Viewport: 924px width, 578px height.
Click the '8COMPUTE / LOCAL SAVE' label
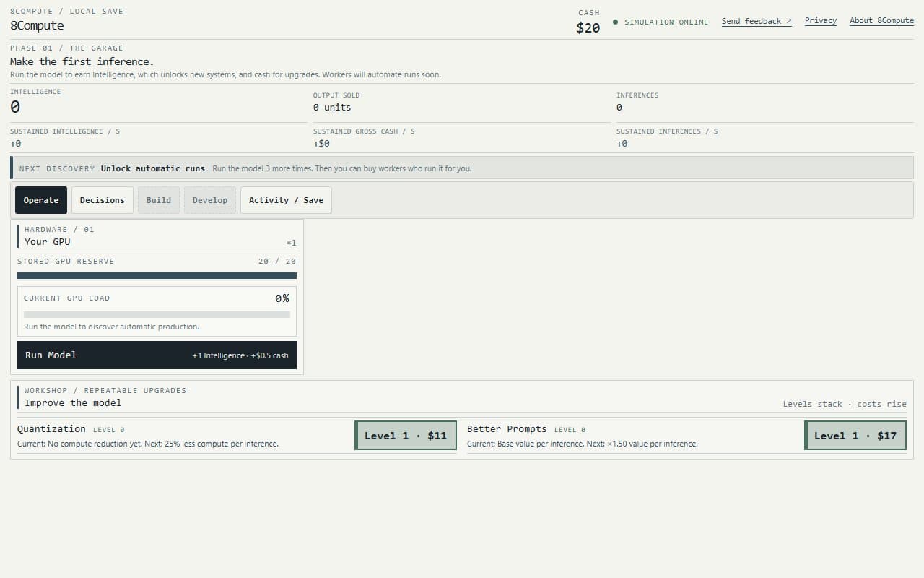(x=66, y=12)
